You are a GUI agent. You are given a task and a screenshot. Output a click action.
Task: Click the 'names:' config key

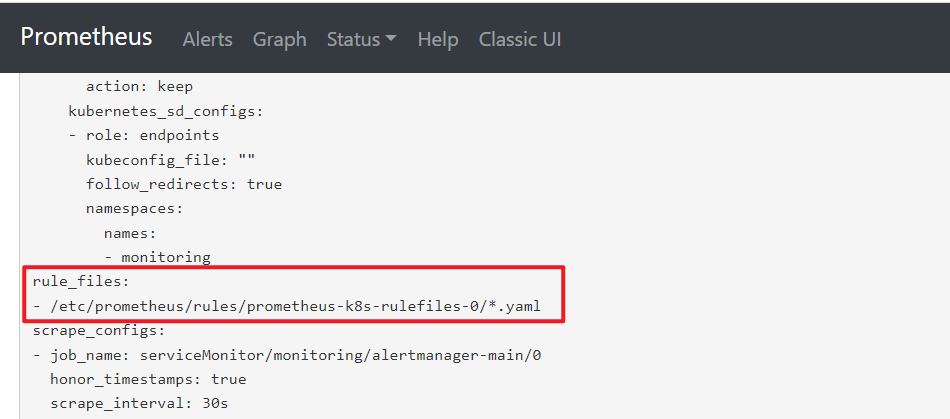[x=130, y=233]
